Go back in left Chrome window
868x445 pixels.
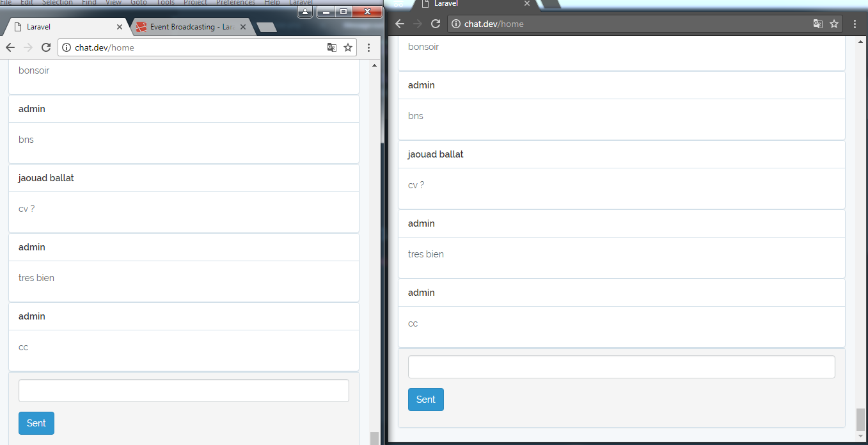click(10, 47)
